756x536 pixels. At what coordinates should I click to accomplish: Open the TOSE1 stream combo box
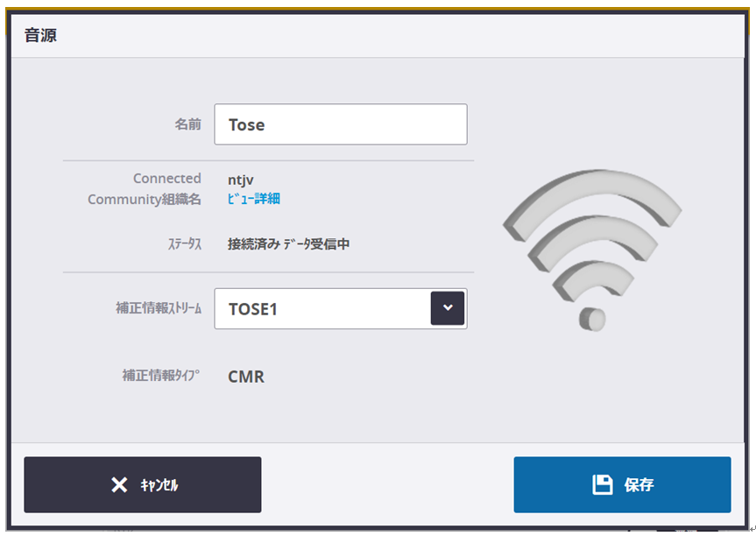[x=322, y=309]
